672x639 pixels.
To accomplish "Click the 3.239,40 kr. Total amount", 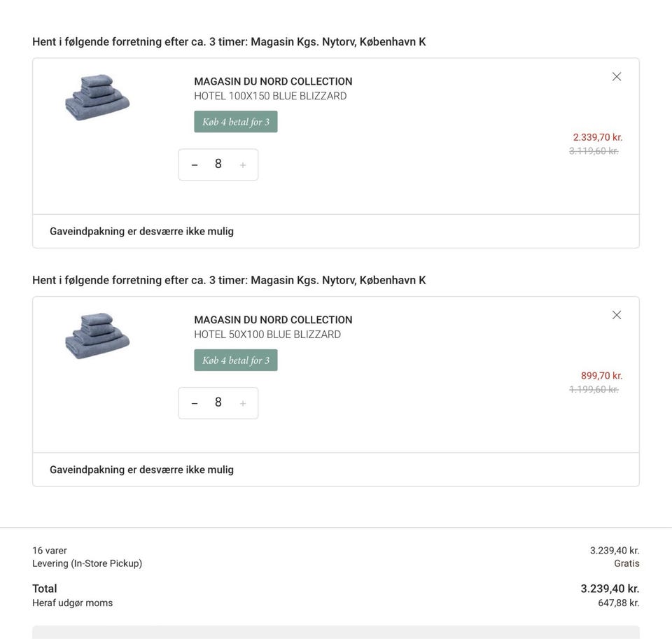I will (610, 589).
